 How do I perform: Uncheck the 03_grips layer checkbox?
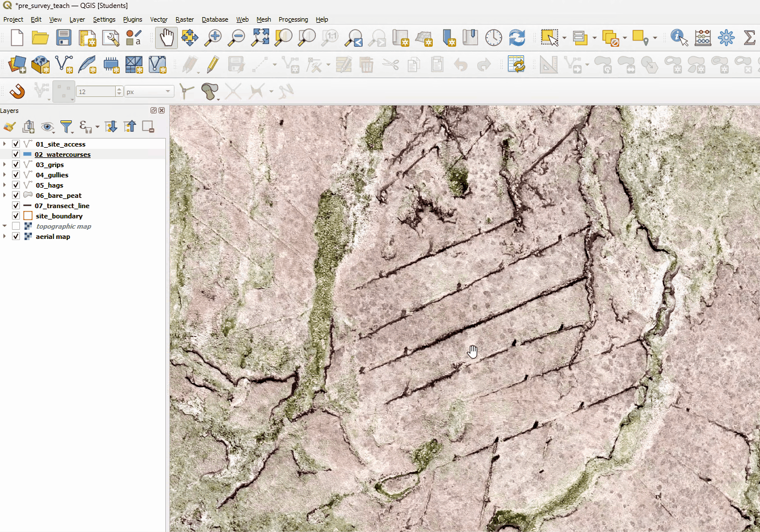pos(16,165)
